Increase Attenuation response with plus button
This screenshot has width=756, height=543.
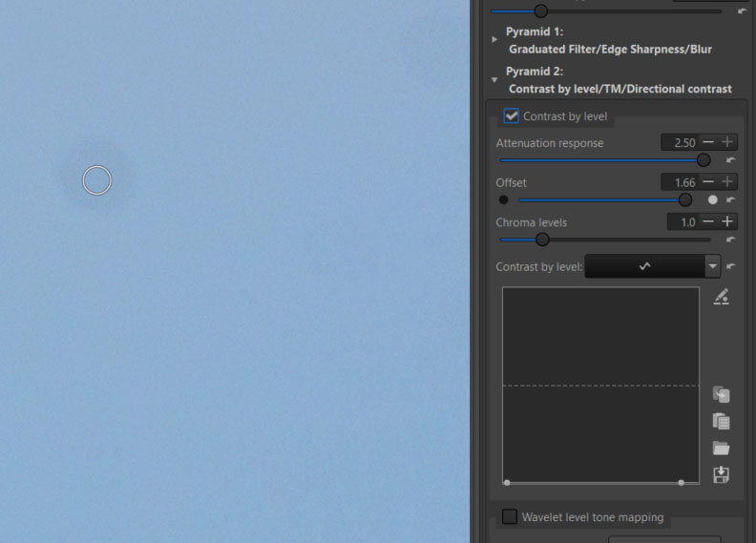tap(728, 142)
